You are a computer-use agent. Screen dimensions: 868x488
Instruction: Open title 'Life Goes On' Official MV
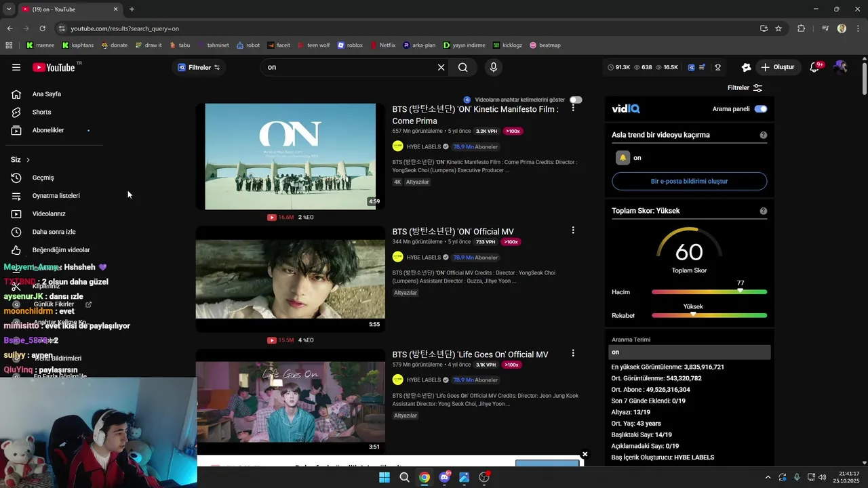470,354
